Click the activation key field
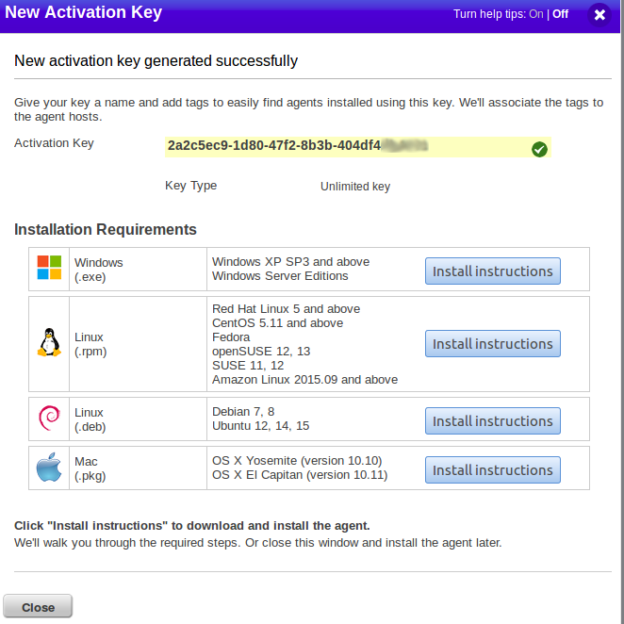 [x=358, y=147]
